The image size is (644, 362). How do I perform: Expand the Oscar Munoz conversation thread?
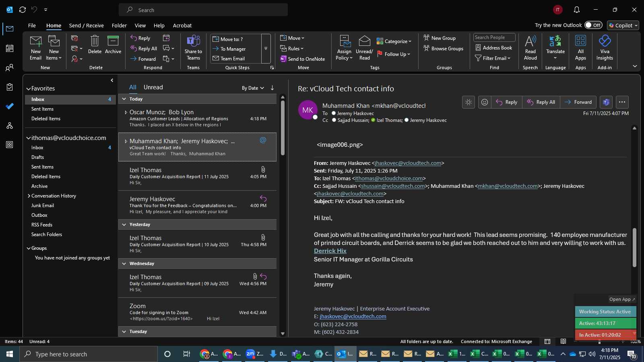point(126,112)
